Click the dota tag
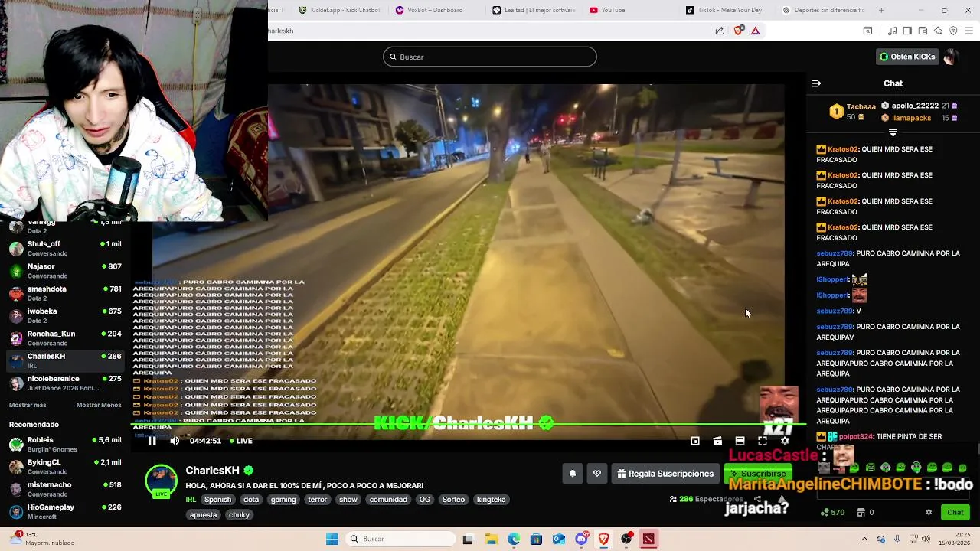This screenshot has height=551, width=980. coord(251,500)
